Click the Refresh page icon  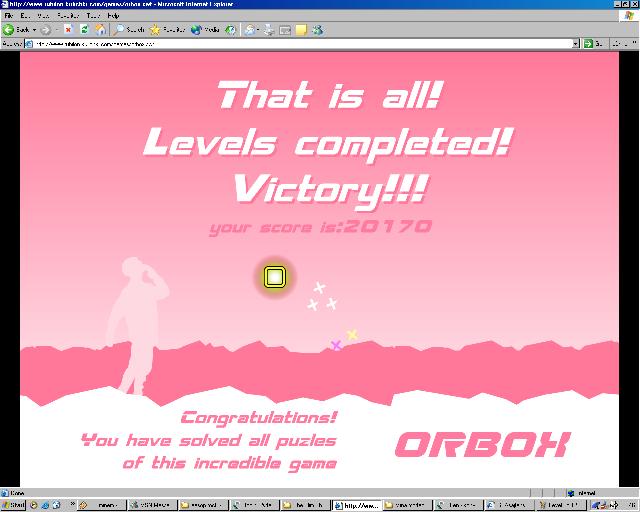pos(84,29)
